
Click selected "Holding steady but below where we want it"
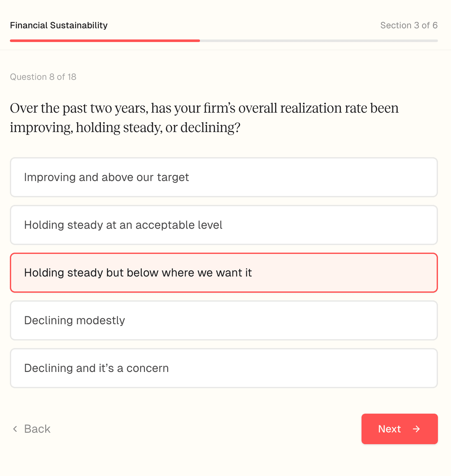click(x=224, y=273)
